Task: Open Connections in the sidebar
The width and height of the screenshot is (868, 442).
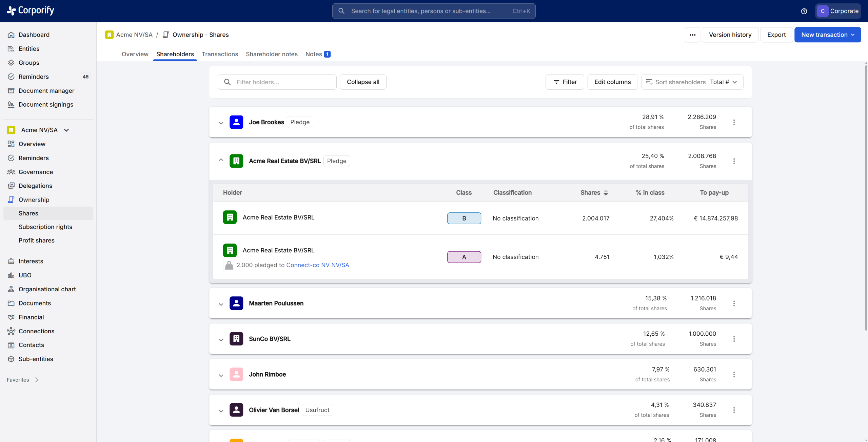Action: (x=36, y=331)
